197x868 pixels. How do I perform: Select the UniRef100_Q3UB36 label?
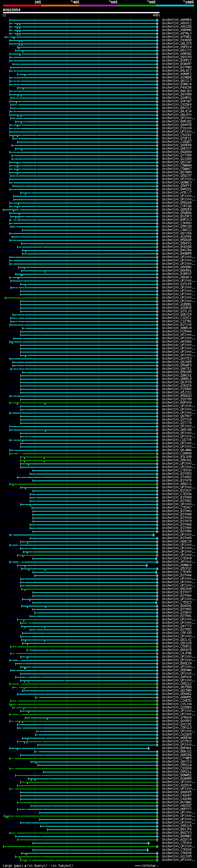click(176, 308)
